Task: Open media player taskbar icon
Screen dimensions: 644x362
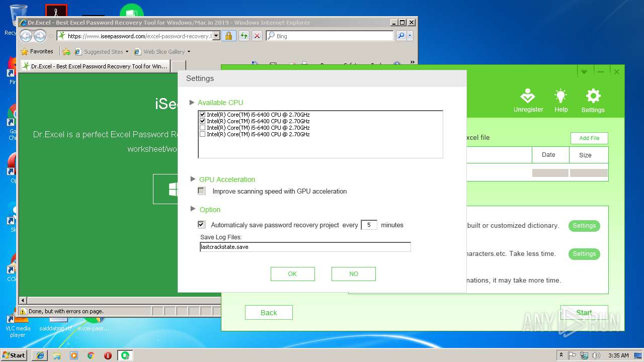Action: point(74,355)
